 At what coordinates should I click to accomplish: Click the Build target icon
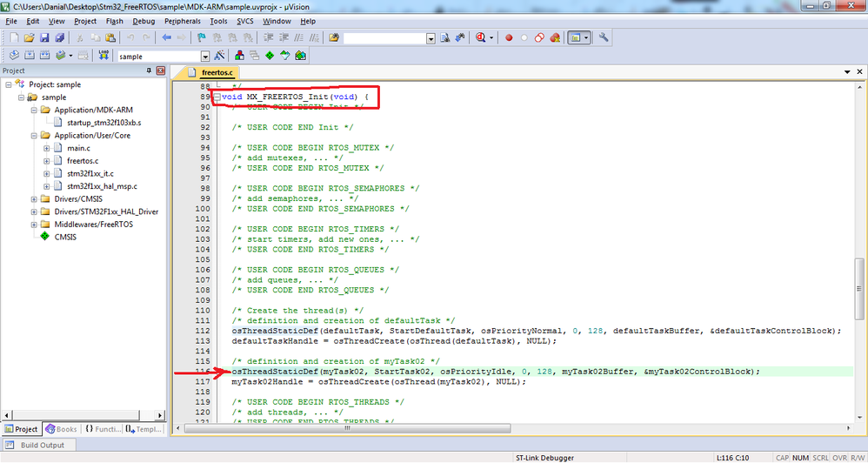[30, 56]
